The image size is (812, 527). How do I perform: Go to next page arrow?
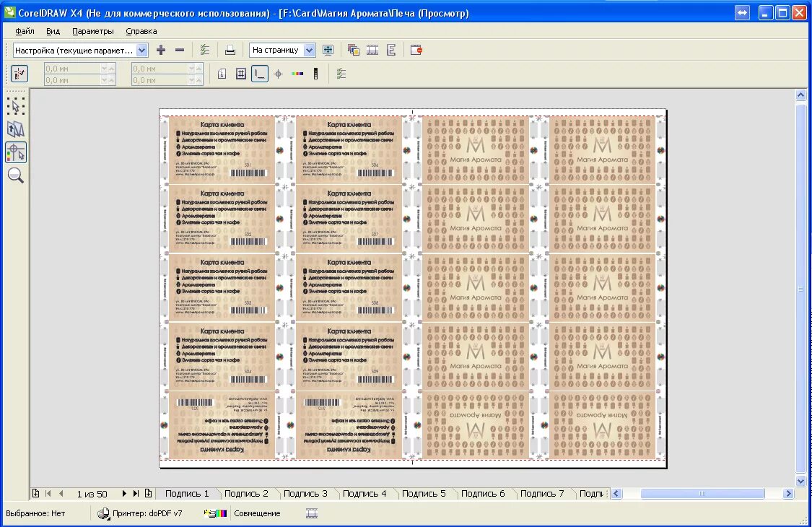(124, 494)
